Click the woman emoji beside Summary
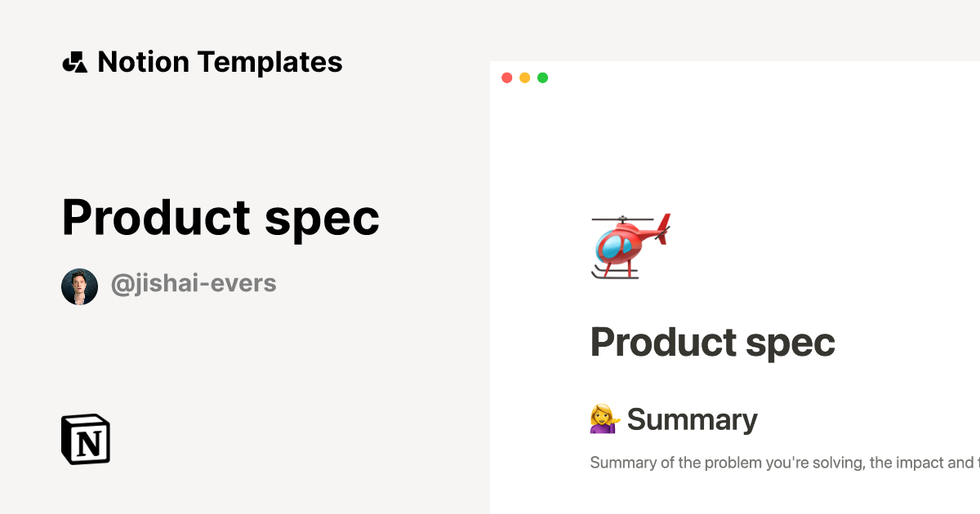980x514 pixels. pyautogui.click(x=604, y=419)
